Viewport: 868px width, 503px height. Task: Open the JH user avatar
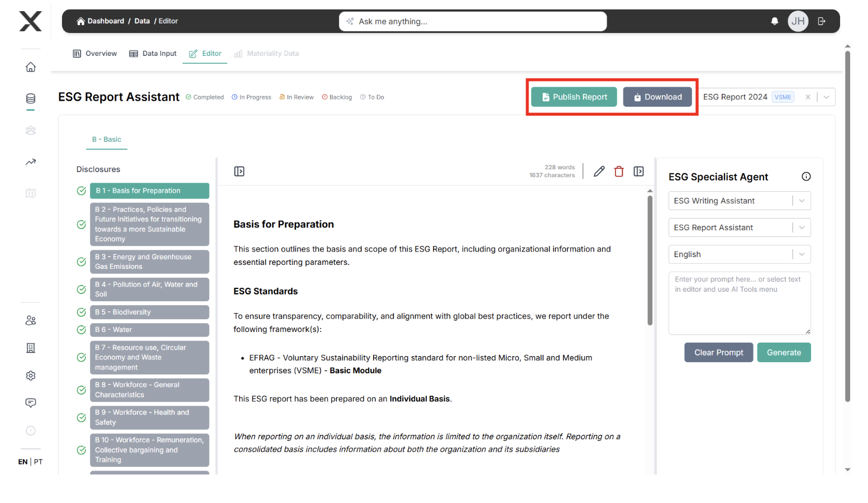[798, 21]
